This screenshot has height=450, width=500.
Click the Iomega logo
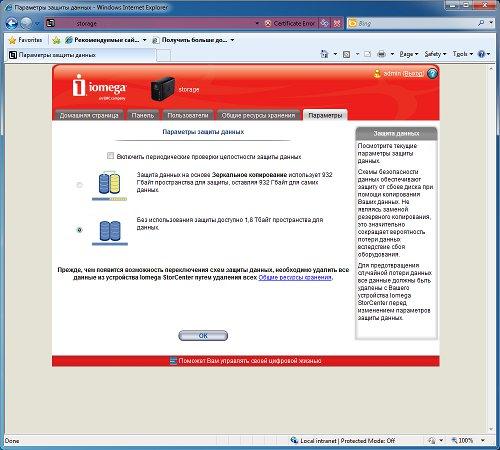[99, 87]
